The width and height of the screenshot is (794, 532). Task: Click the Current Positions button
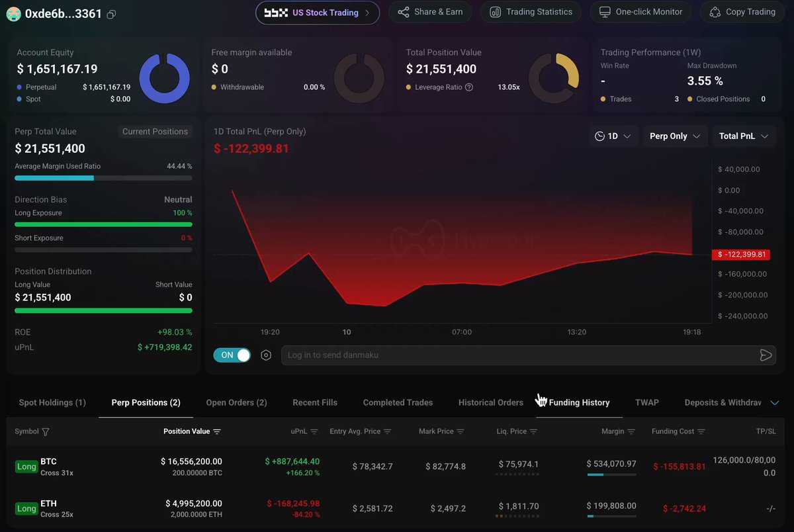click(x=155, y=132)
